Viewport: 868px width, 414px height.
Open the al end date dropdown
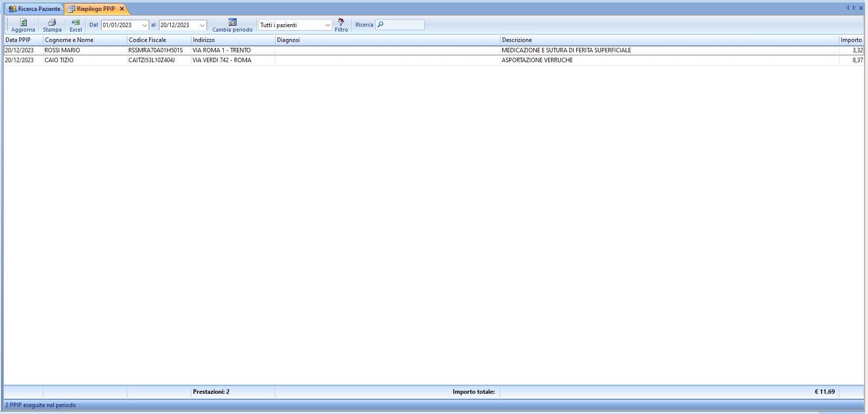[x=202, y=25]
